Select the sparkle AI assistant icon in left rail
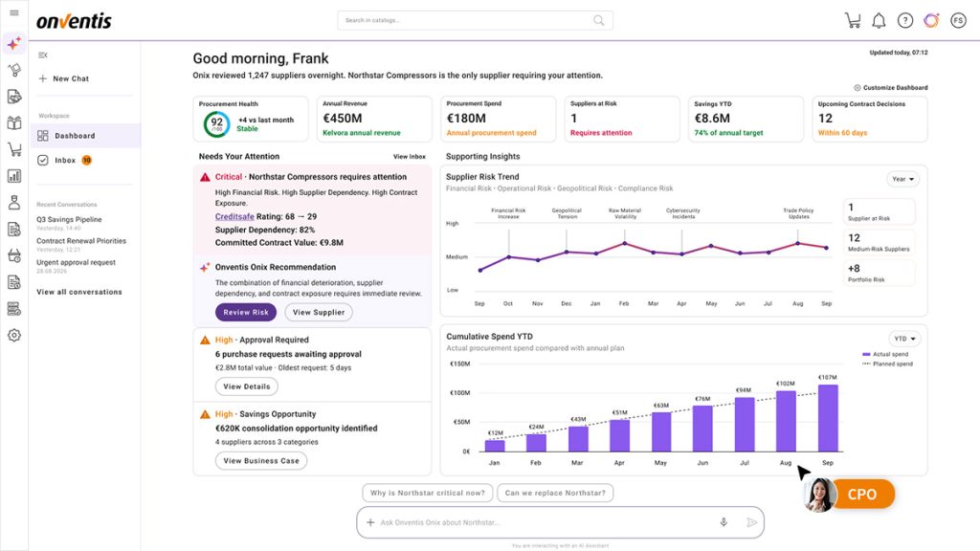 [x=13, y=44]
